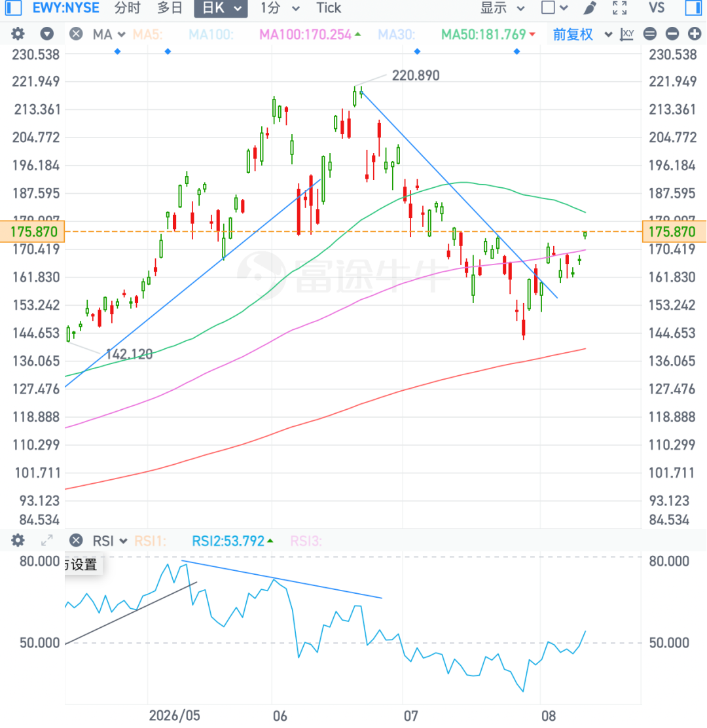Remove the RSI indicator with X icon
The height and width of the screenshot is (728, 707).
76,540
